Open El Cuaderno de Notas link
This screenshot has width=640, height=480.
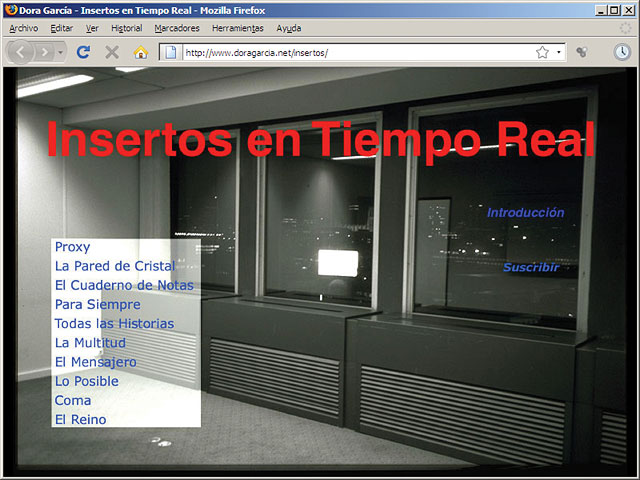124,285
